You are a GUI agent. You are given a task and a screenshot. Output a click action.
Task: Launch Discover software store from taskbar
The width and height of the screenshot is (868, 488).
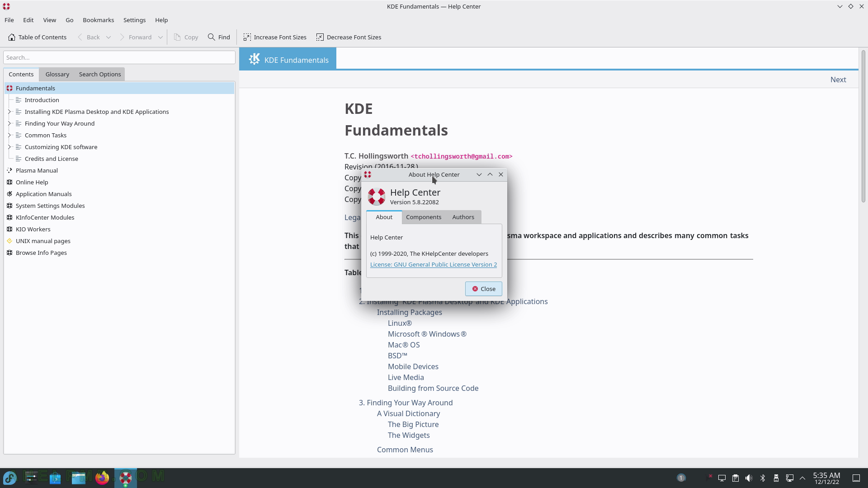pyautogui.click(x=55, y=478)
